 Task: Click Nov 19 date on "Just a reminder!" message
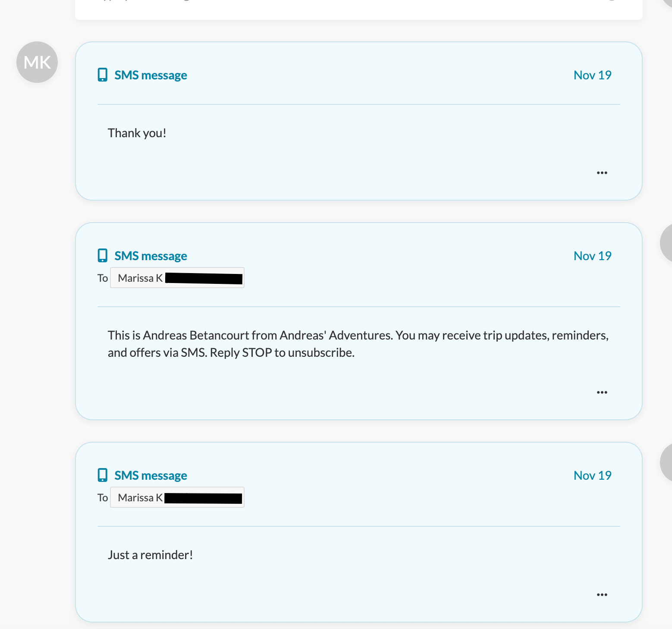click(x=592, y=475)
